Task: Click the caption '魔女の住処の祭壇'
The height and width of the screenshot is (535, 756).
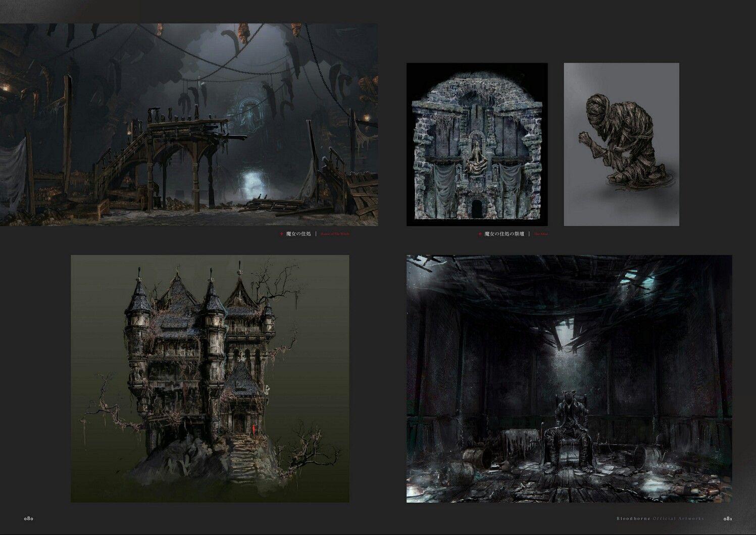Action: (x=505, y=234)
